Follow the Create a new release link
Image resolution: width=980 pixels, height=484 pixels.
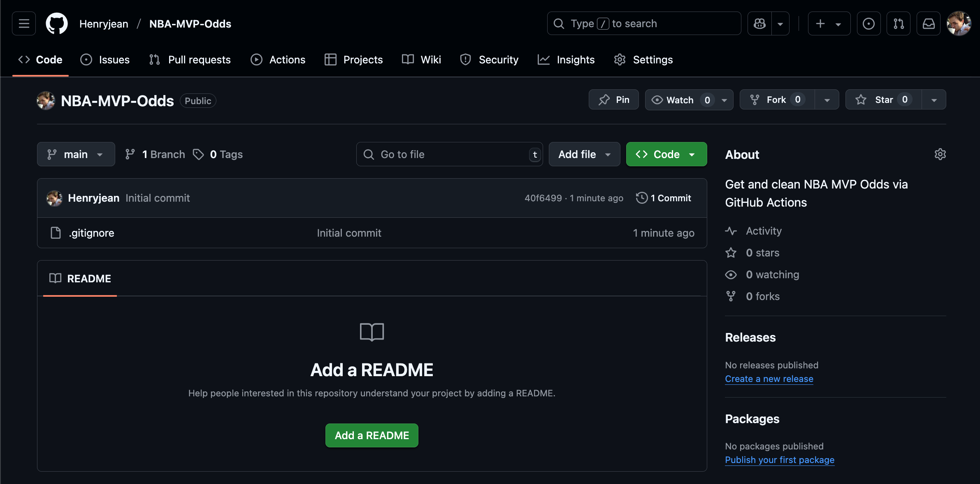click(769, 379)
